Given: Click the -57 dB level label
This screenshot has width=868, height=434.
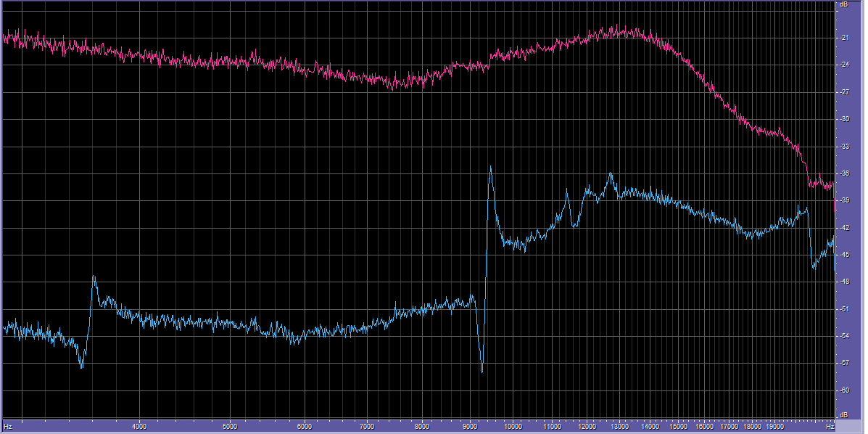Looking at the screenshot, I should pos(845,364).
